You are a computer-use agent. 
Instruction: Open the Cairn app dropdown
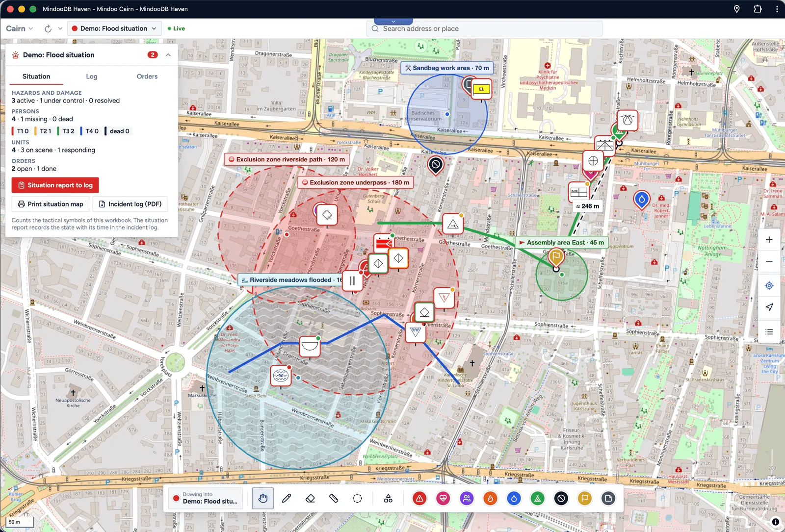tap(20, 28)
